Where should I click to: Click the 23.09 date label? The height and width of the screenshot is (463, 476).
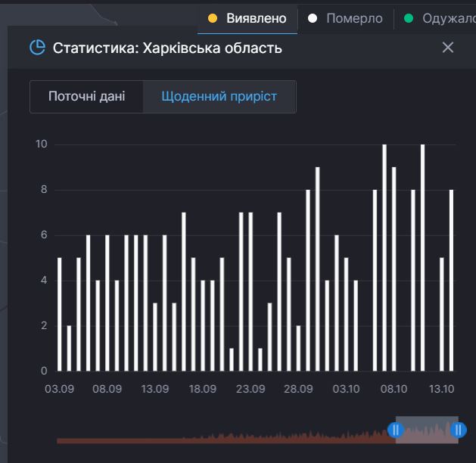(x=250, y=389)
